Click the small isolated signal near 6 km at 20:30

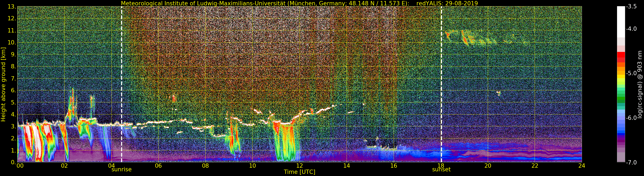click(499, 93)
